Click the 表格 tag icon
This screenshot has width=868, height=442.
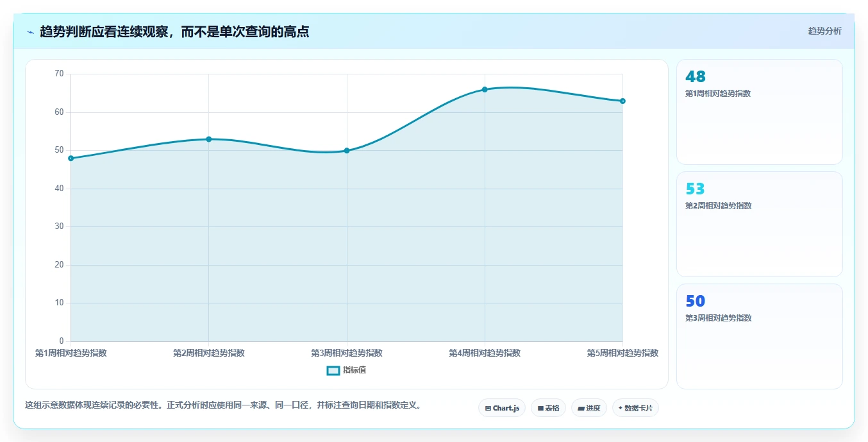point(540,408)
